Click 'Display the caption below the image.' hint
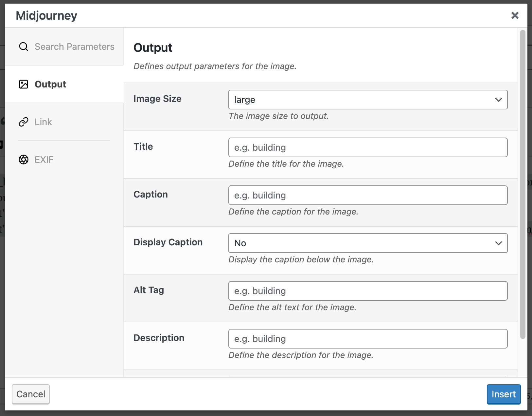Screen dimensions: 532x416 click(301, 259)
